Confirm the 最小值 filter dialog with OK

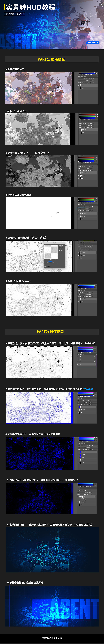coord(61,245)
